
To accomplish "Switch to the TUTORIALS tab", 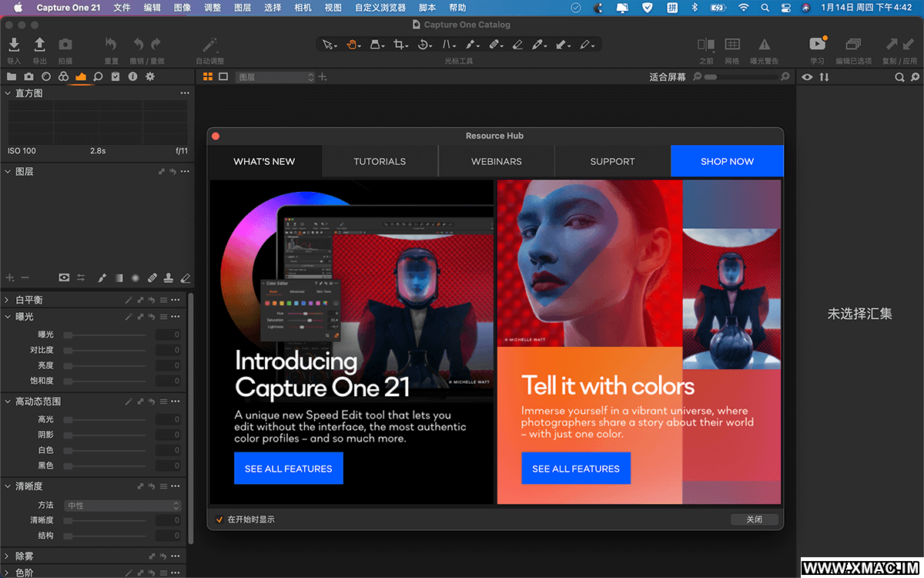I will [x=380, y=161].
